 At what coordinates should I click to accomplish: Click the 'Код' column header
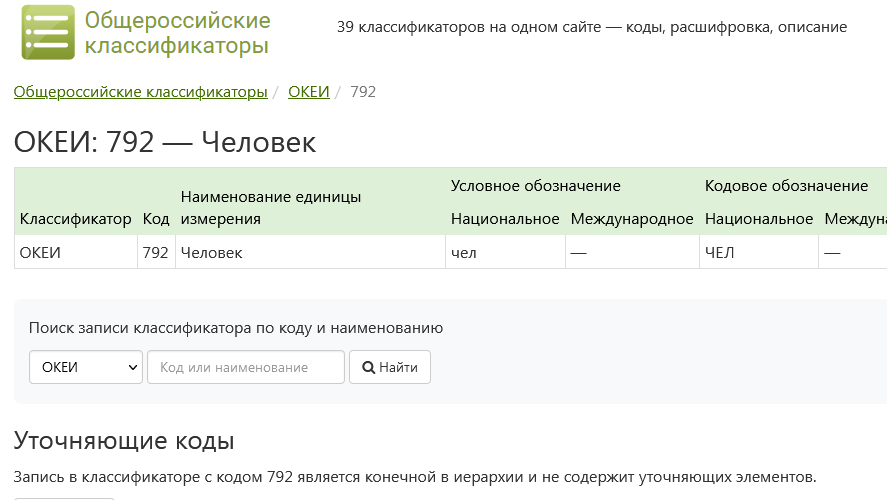156,219
